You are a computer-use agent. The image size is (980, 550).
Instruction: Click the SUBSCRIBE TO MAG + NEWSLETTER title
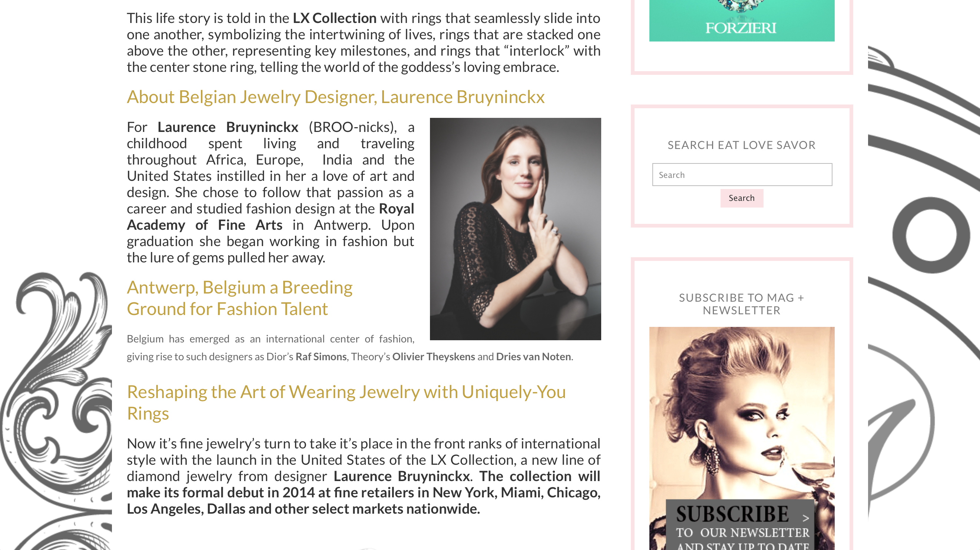coord(741,304)
